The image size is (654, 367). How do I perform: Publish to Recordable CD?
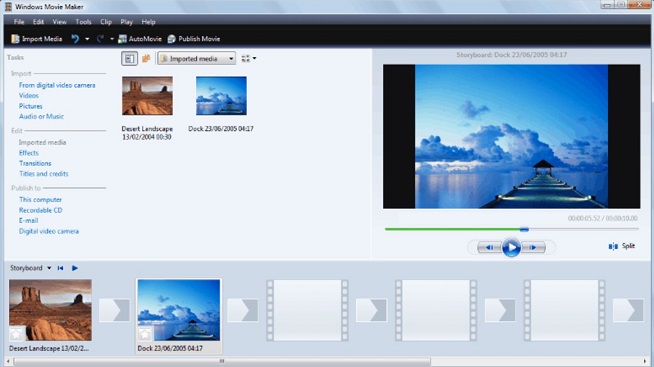[x=40, y=210]
